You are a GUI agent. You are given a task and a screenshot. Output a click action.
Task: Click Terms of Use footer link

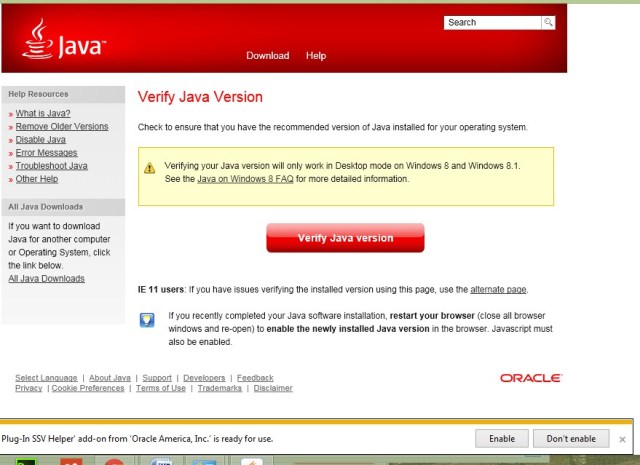[x=161, y=388]
